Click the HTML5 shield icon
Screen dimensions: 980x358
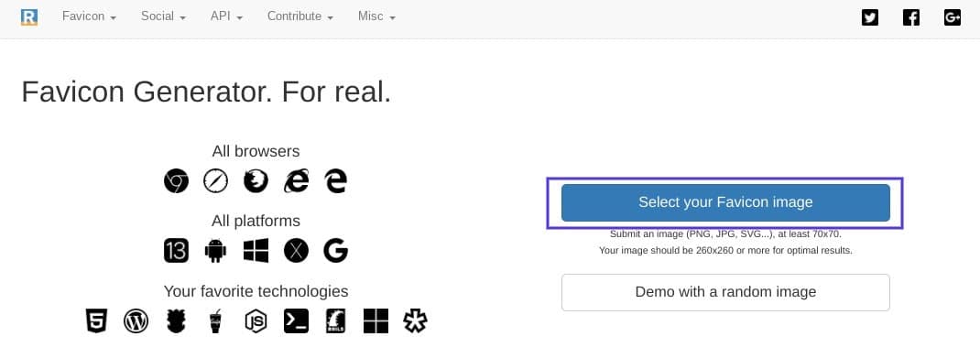tap(96, 321)
